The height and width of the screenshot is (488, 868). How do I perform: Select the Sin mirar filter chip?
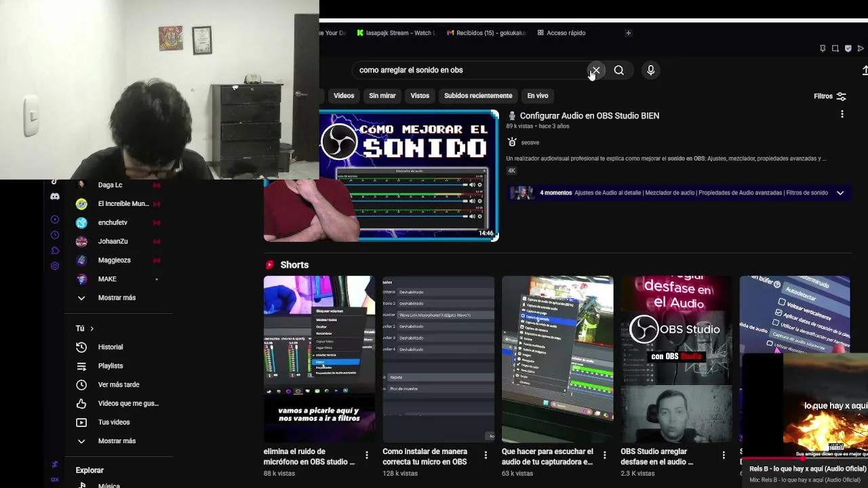(382, 96)
